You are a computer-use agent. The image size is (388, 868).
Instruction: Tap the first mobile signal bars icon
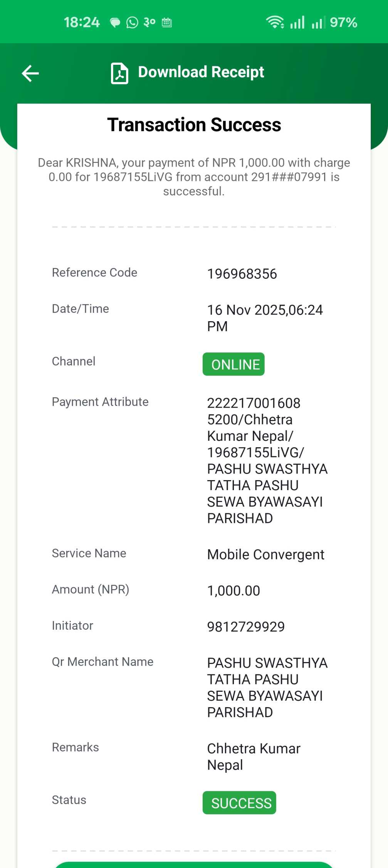pyautogui.click(x=297, y=22)
